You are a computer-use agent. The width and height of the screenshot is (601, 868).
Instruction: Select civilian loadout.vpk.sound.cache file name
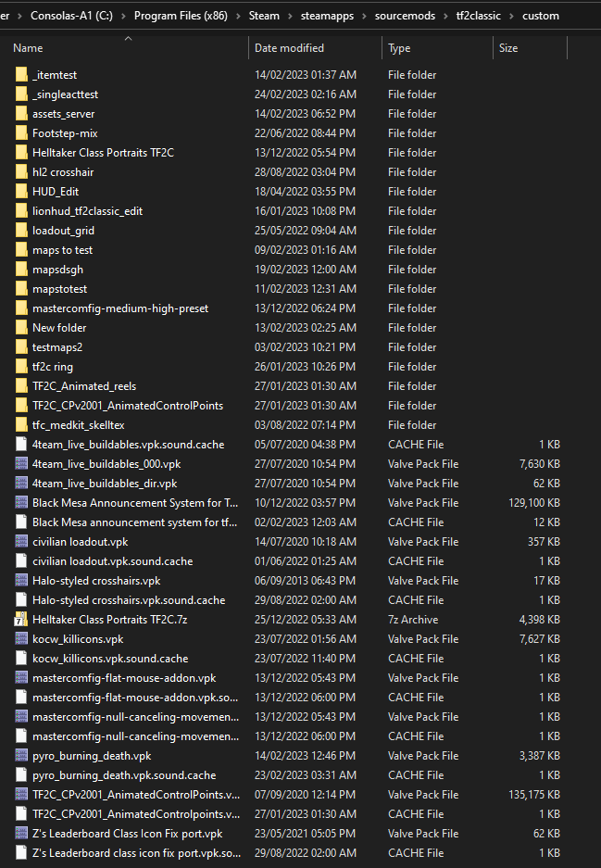pos(112,560)
